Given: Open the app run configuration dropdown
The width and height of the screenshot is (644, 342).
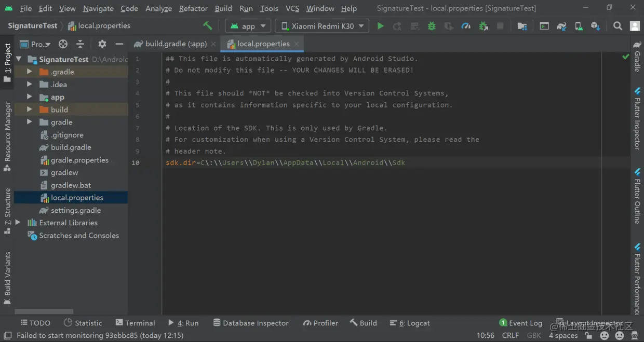Looking at the screenshot, I should click(x=248, y=26).
